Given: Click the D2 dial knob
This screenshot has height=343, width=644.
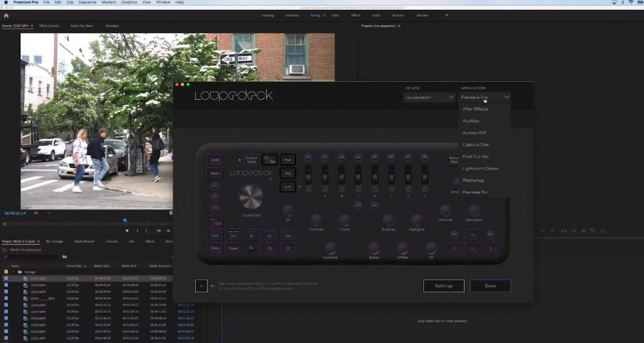Looking at the screenshot, I should 431,248.
